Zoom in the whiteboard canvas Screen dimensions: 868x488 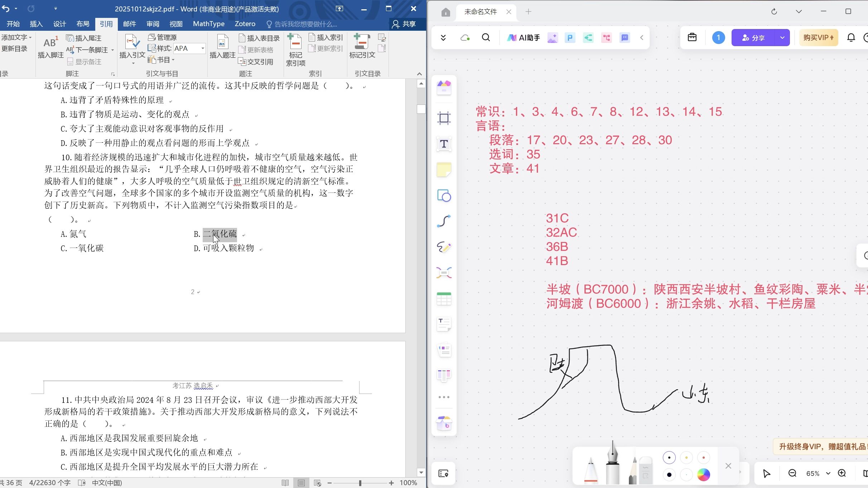842,473
